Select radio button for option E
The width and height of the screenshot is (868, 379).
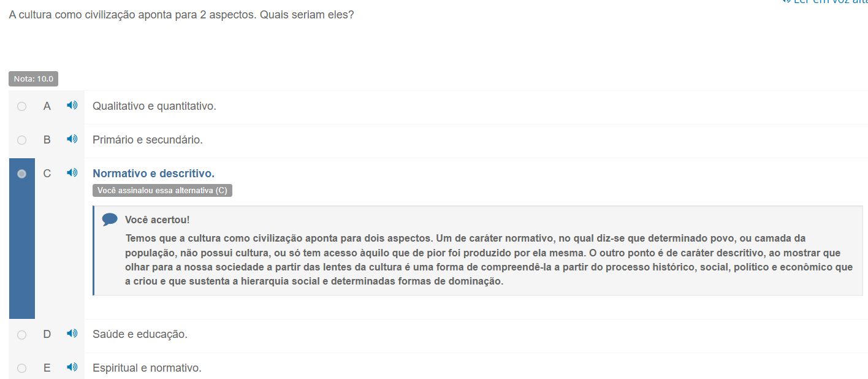tap(22, 368)
